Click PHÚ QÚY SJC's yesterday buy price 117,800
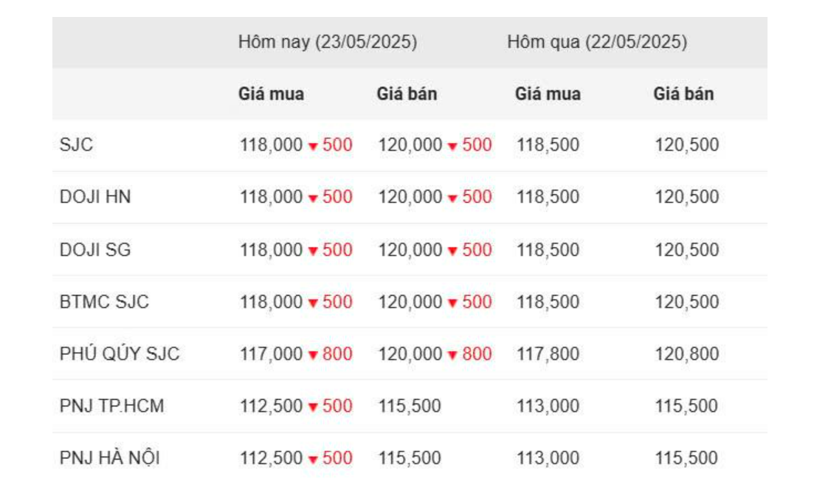The height and width of the screenshot is (504, 814). (548, 354)
